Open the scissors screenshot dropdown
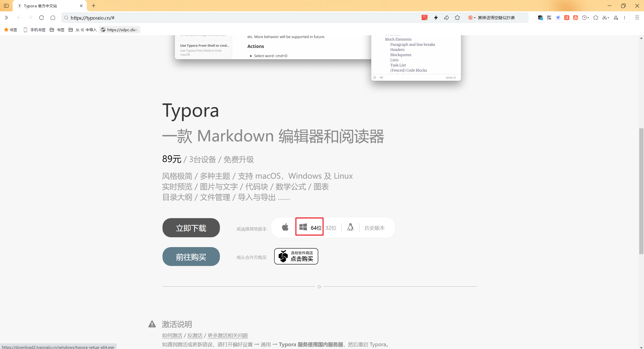 (x=605, y=18)
